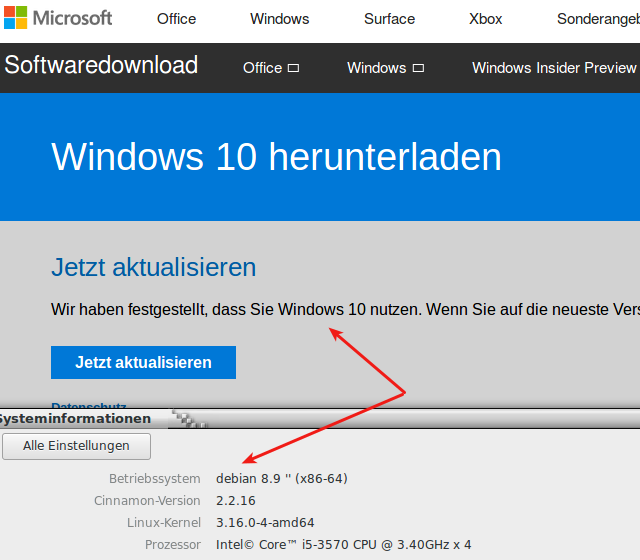Expand the Office dropdown in Softwaredownload bar

271,68
